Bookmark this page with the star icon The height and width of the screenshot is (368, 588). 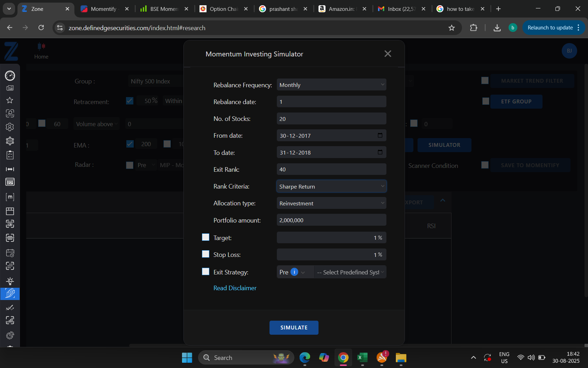(451, 28)
